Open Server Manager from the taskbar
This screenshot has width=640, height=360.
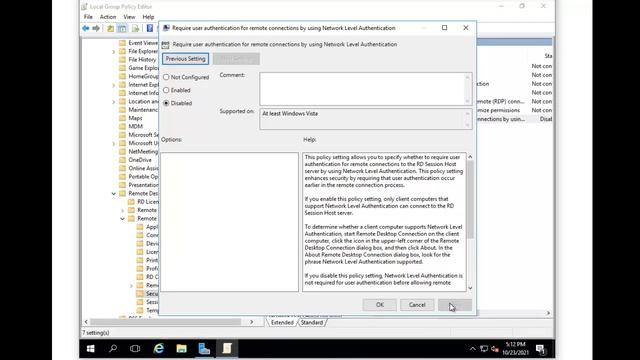tap(204, 349)
